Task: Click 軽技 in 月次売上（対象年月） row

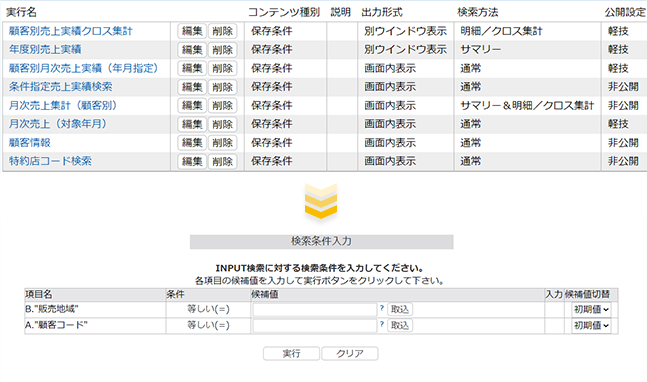Action: click(x=618, y=124)
